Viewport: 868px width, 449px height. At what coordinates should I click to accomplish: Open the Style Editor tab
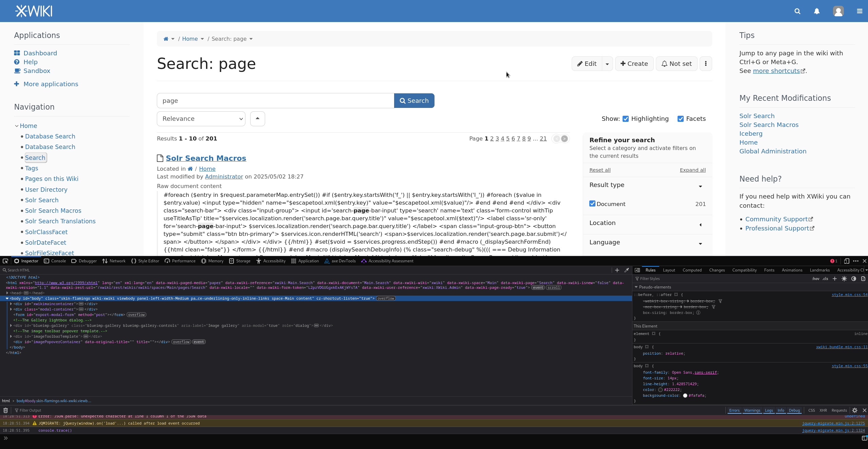tap(145, 261)
